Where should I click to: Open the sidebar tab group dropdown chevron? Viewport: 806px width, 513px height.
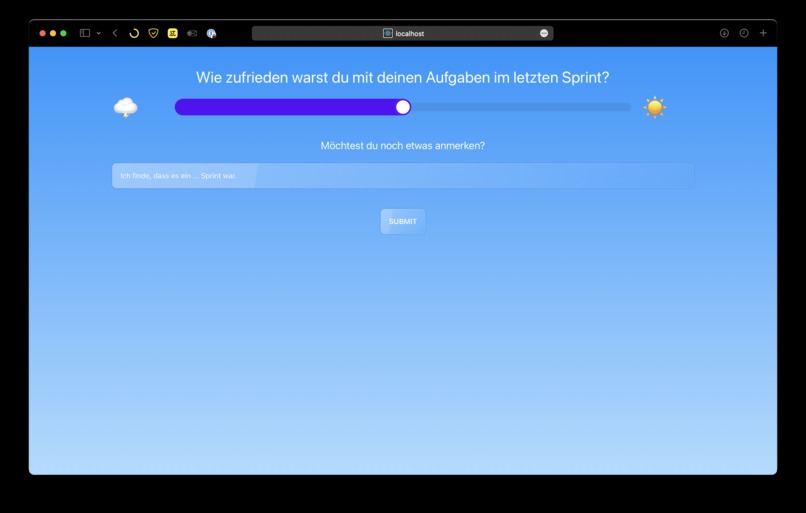click(x=98, y=33)
